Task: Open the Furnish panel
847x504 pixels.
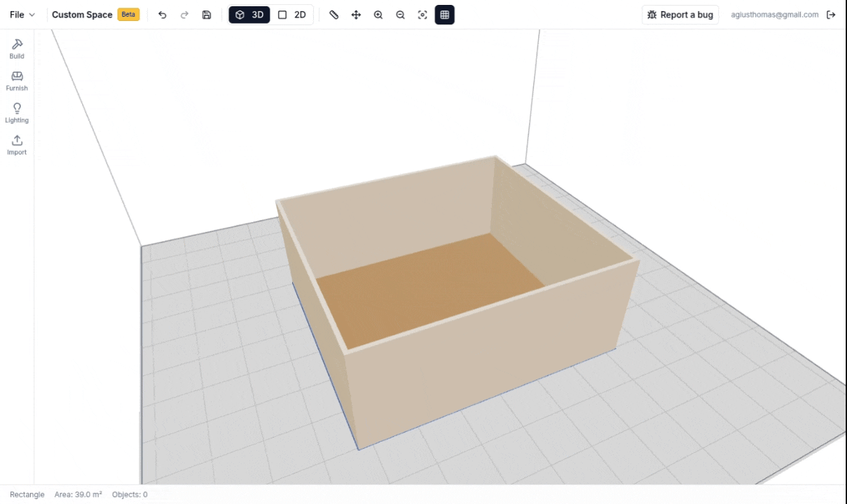Action: [17, 81]
